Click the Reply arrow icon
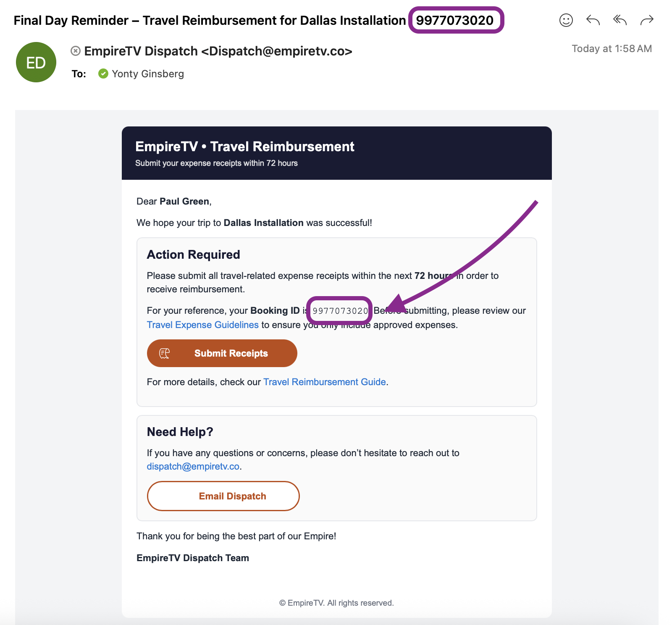The image size is (672, 625). click(x=593, y=20)
